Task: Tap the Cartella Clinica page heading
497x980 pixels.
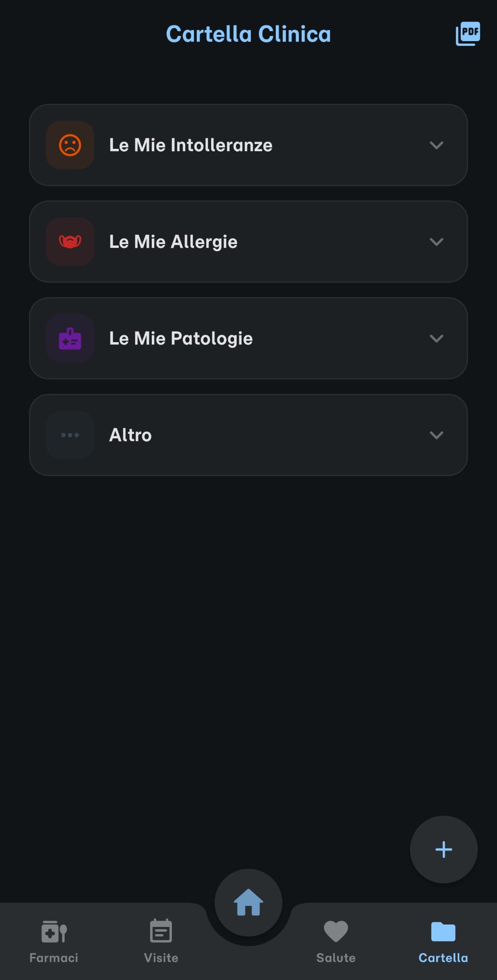Action: 248,34
